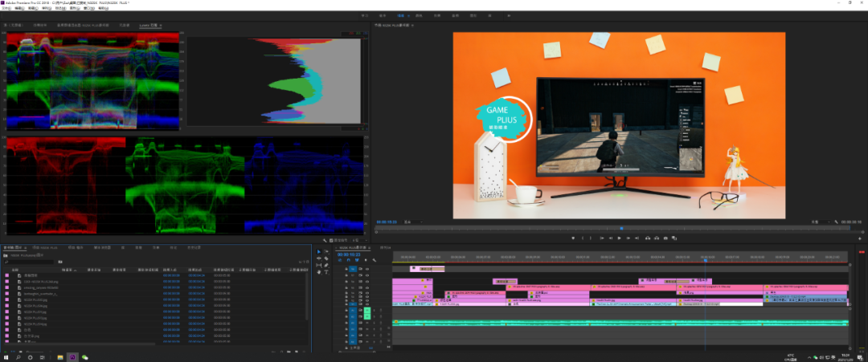Screen dimensions: 868x362
Task: Open the timeline sequence tab menu
Action: (369, 247)
